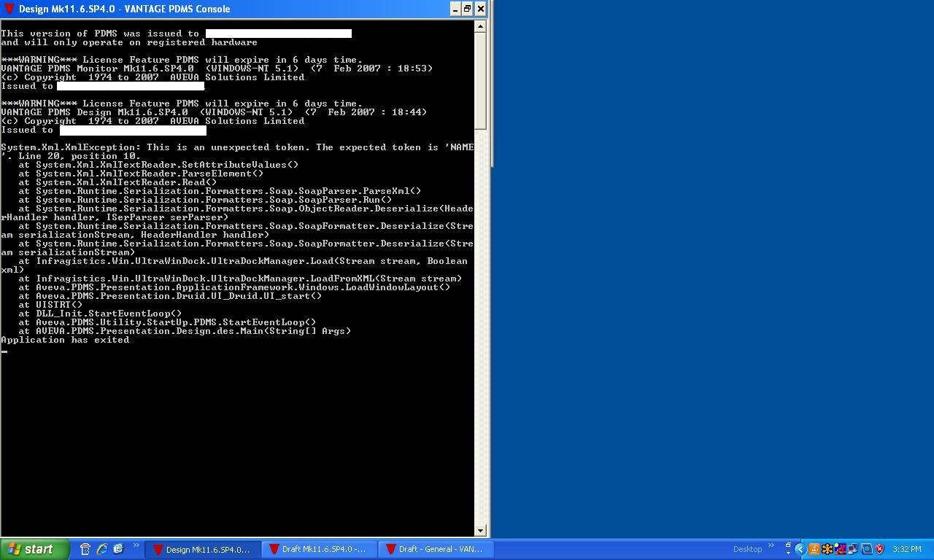
Task: Click the Desktop toolbar label
Action: coord(747,549)
